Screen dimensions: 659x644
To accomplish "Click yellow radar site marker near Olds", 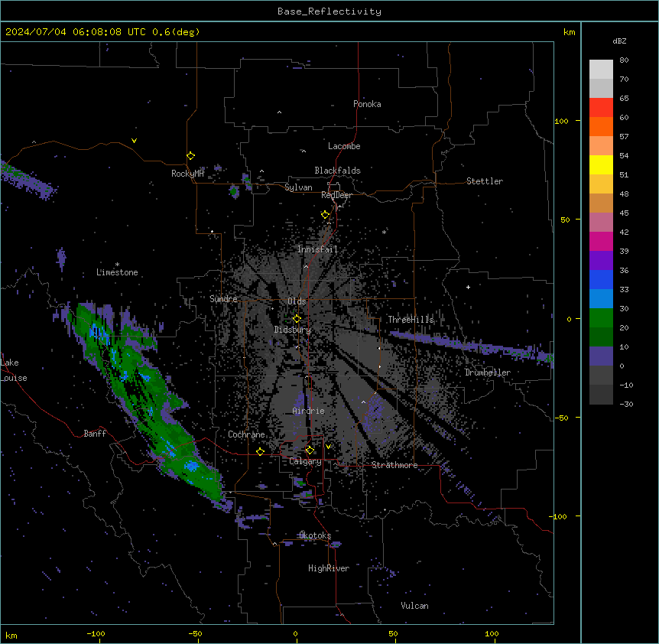I will [297, 319].
